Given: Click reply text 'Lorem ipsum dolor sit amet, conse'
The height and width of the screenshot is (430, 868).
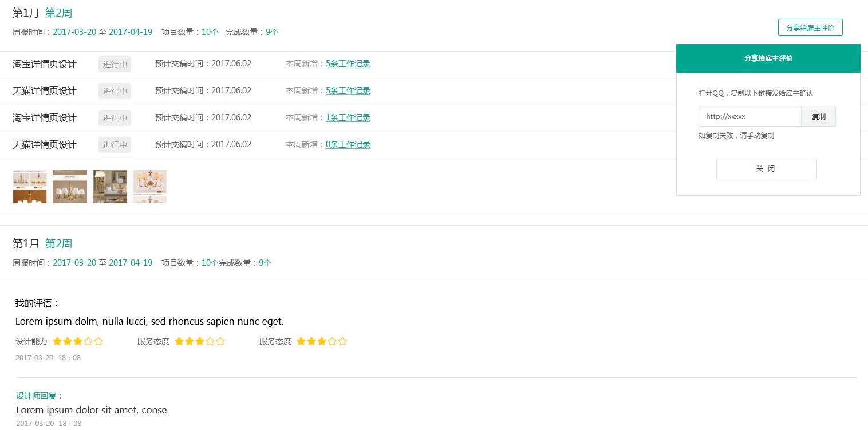Looking at the screenshot, I should pos(92,410).
